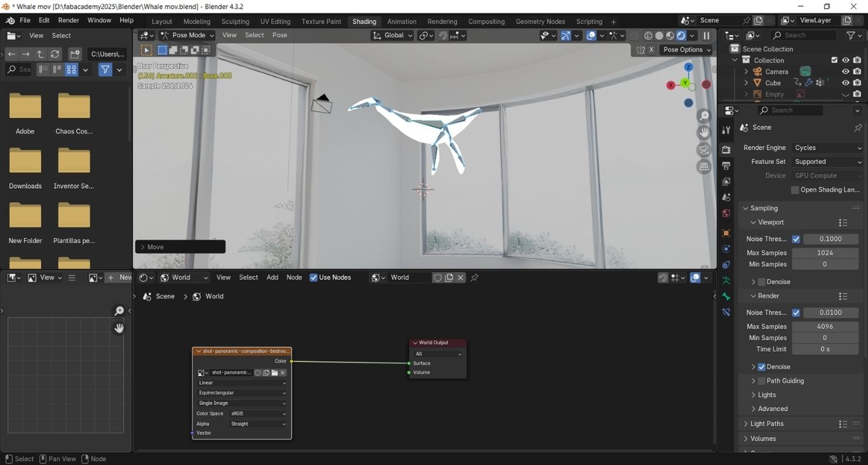Image resolution: width=868 pixels, height=465 pixels.
Task: Switch to the Animation workspace tab
Action: [402, 22]
